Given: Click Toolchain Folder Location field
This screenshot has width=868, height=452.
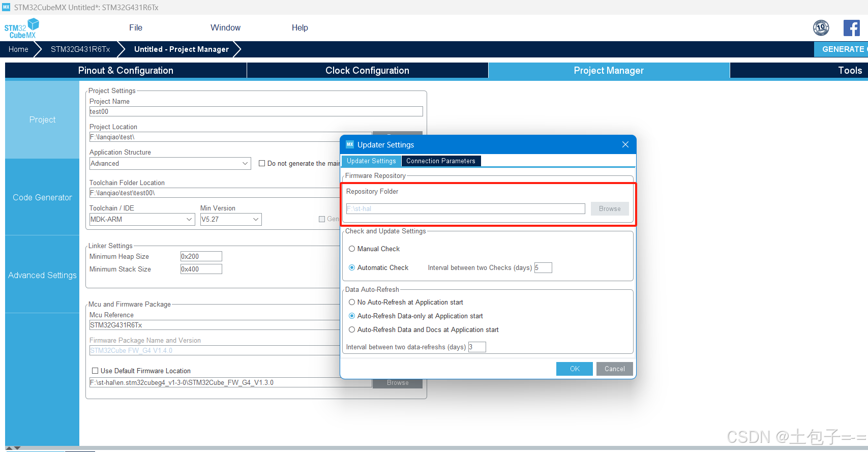Looking at the screenshot, I should 215,193.
